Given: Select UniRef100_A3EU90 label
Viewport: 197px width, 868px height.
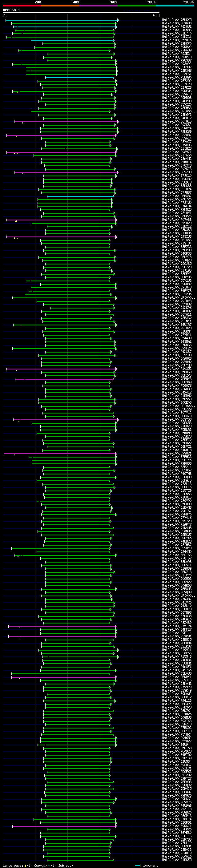Looking at the screenshot, I should (x=177, y=78).
